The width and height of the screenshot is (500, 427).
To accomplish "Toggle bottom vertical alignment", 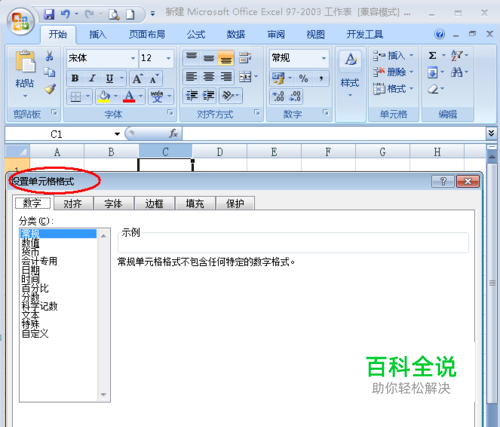I will (x=226, y=57).
